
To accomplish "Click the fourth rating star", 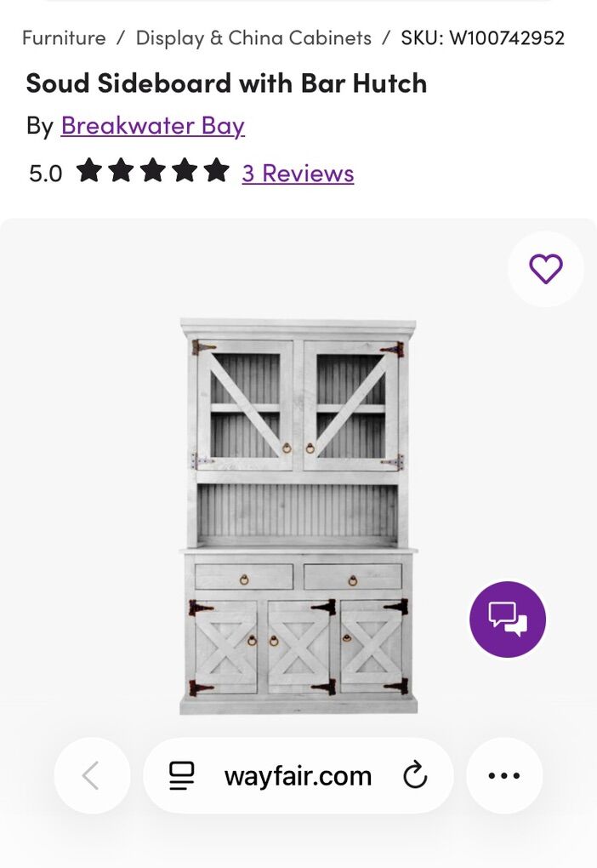I will (x=185, y=171).
